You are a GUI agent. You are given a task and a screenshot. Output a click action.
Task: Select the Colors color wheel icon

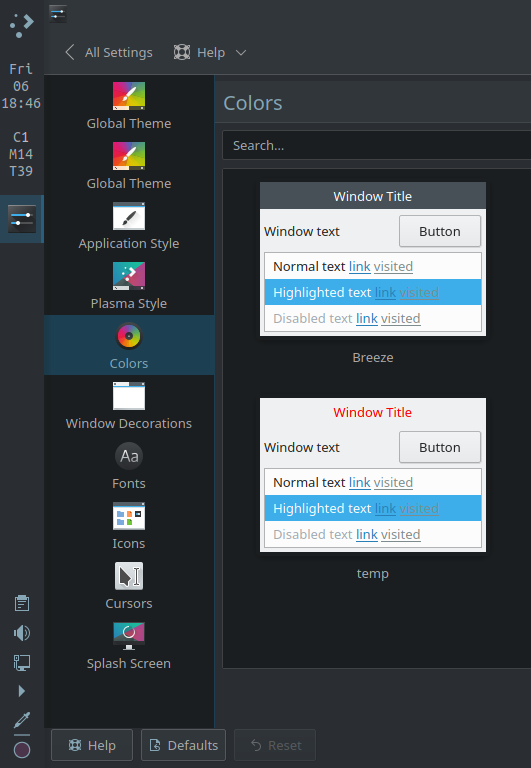coord(129,336)
